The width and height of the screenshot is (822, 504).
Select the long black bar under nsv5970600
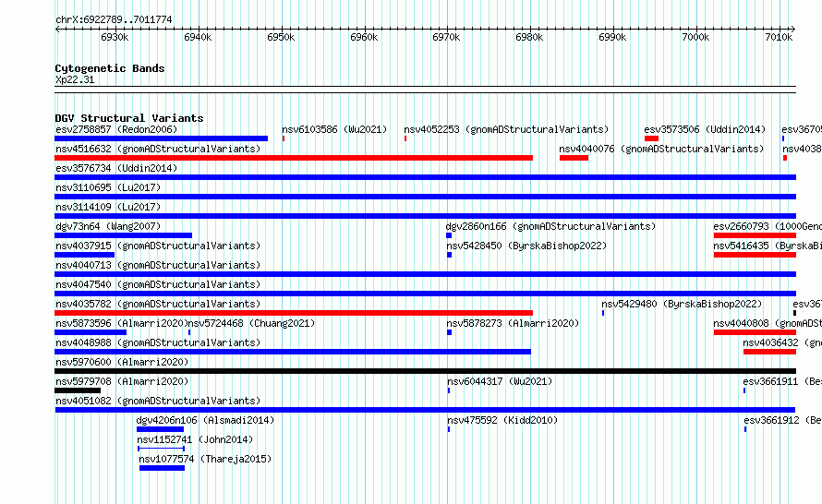click(425, 371)
